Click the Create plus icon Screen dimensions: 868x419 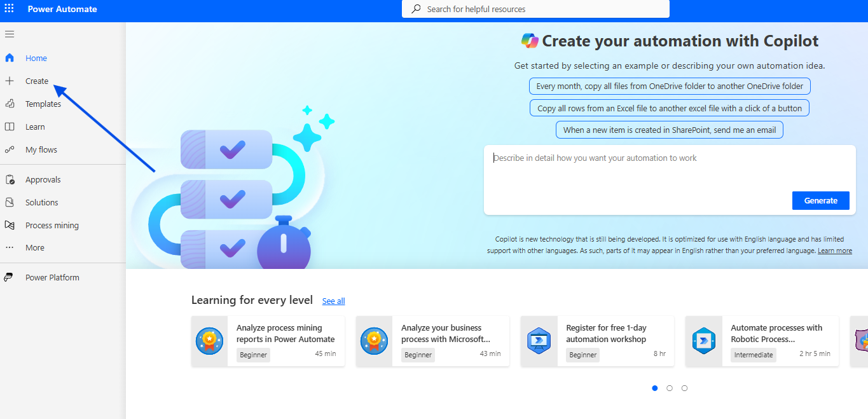(x=10, y=81)
